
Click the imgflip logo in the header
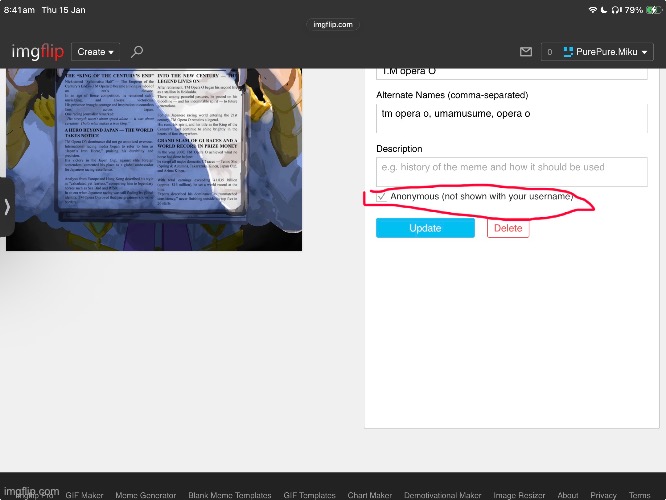click(37, 51)
